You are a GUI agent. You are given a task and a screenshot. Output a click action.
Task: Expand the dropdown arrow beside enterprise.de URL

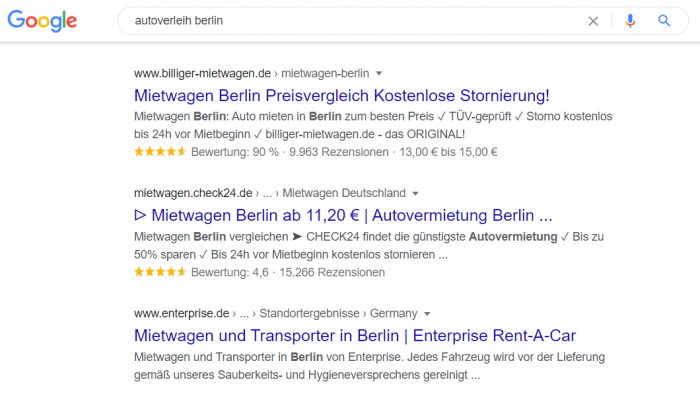point(427,314)
